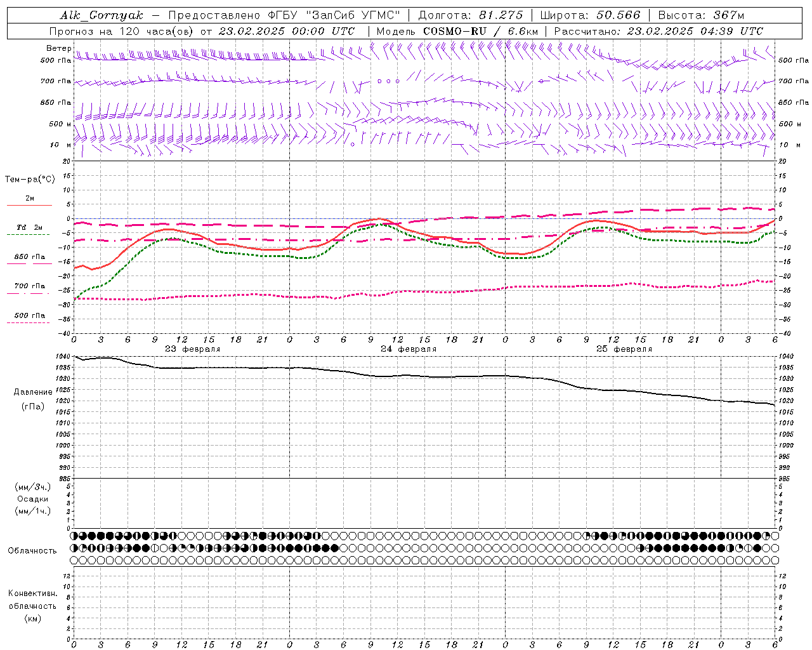
Task: Click the 'Долгота: 81.275' longitude field
Action: [x=471, y=15]
